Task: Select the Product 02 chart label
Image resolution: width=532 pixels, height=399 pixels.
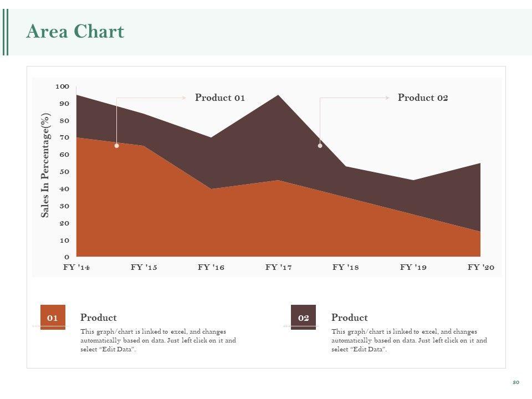Action: 423,98
